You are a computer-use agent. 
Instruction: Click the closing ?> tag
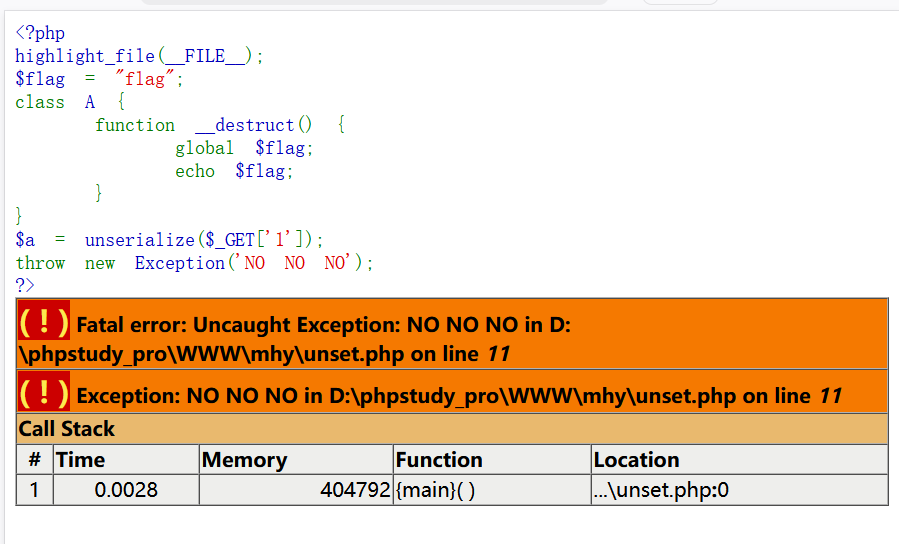point(25,285)
